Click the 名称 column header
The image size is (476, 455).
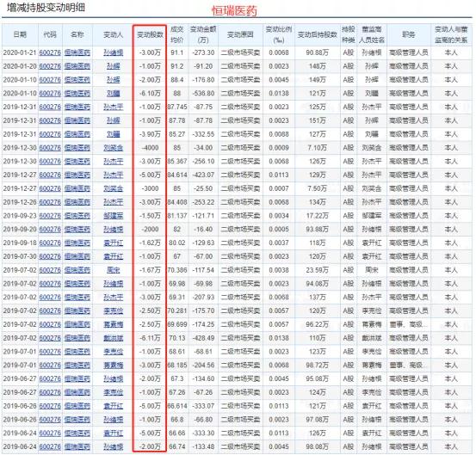point(77,34)
